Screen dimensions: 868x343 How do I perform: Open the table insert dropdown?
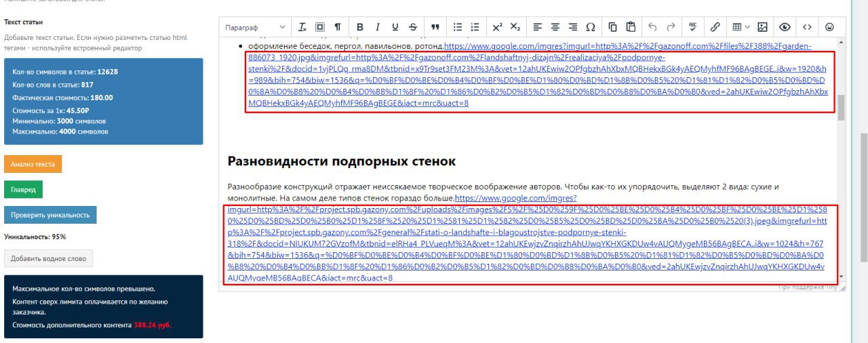point(741,27)
